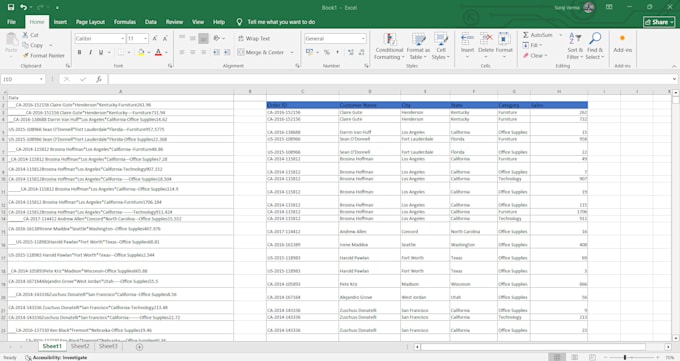Open Find & Select
680x361 pixels.
click(595, 46)
